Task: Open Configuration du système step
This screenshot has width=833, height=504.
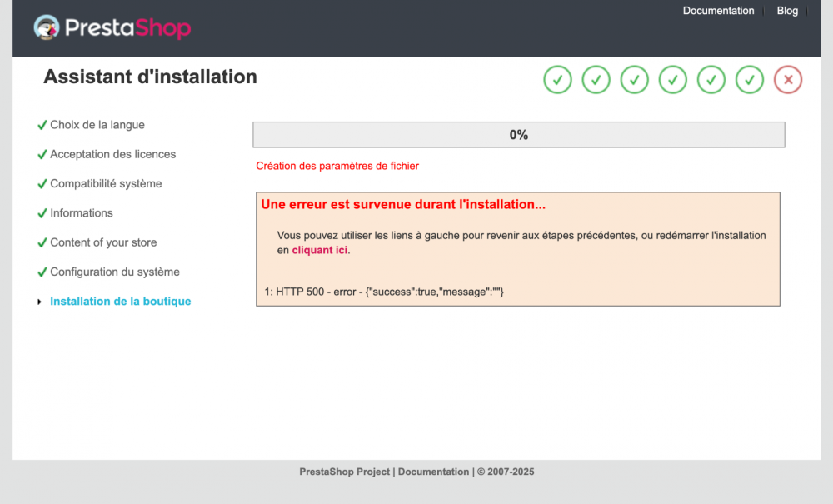Action: [115, 272]
